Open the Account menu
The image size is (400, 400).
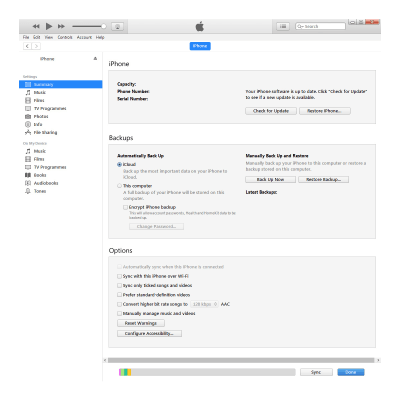84,37
